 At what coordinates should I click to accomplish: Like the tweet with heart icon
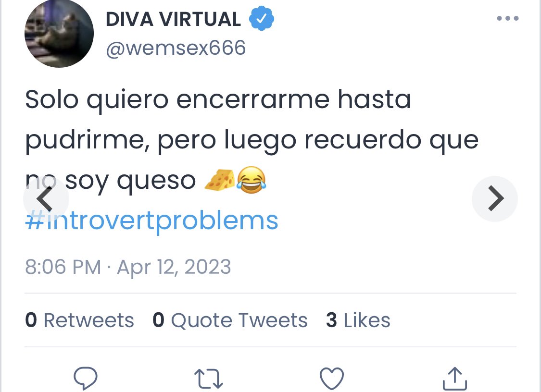pos(332,379)
